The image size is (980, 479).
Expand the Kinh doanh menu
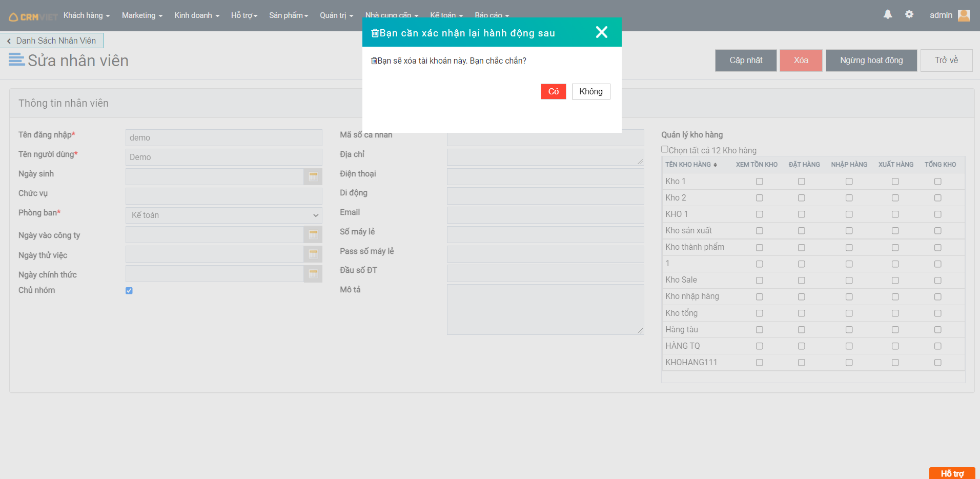[x=196, y=15]
